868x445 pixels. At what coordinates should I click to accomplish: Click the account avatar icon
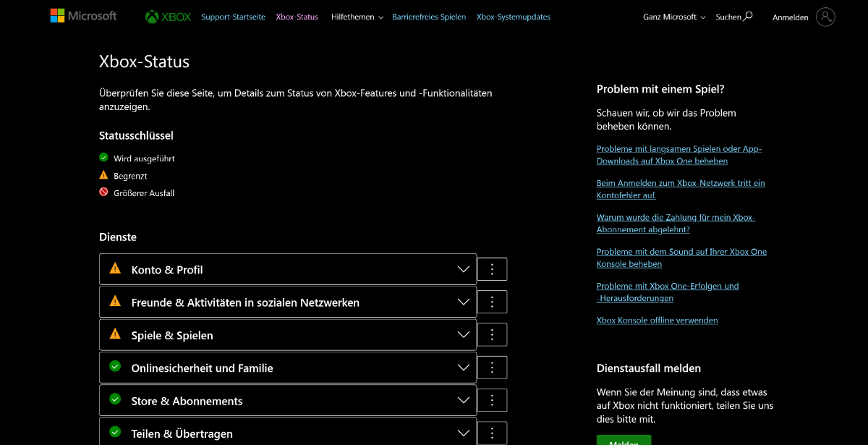825,17
